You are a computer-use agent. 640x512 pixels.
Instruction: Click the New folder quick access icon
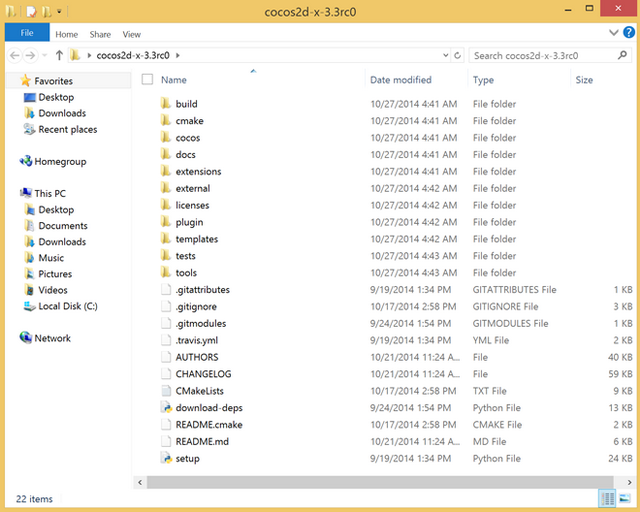click(x=47, y=11)
